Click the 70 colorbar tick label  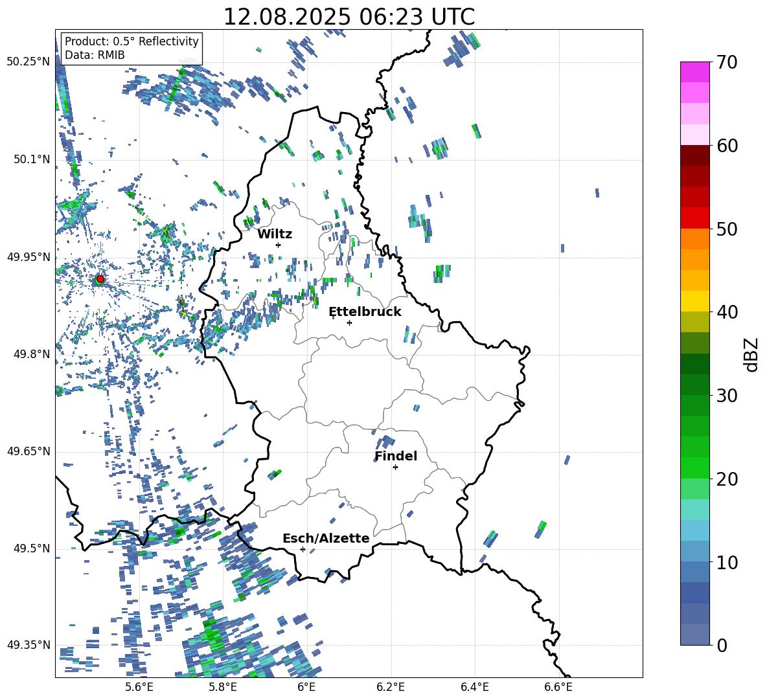point(727,63)
